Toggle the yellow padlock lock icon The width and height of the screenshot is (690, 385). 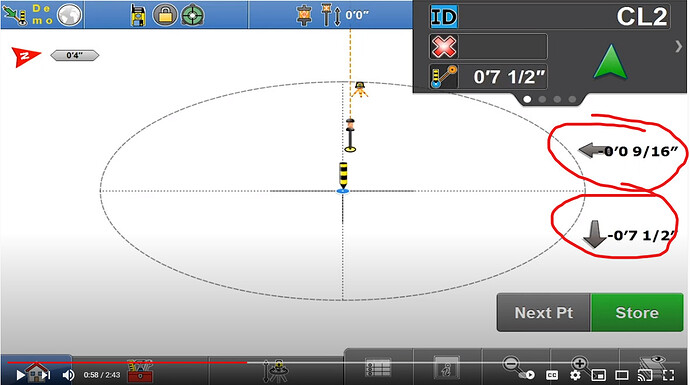click(x=165, y=15)
